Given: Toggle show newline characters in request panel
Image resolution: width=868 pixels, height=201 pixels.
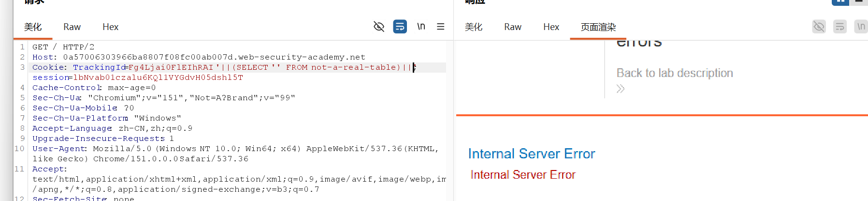Looking at the screenshot, I should click(421, 27).
